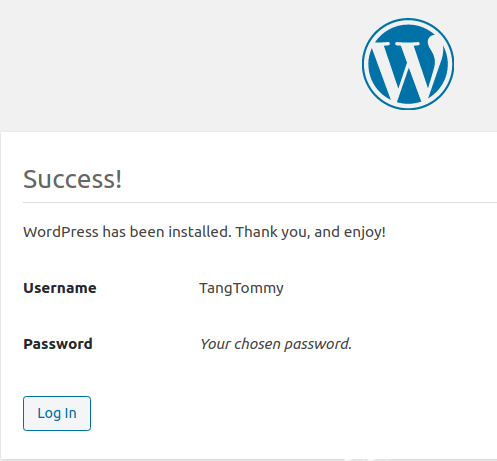
Task: Select the Success! heading
Action: pos(72,179)
